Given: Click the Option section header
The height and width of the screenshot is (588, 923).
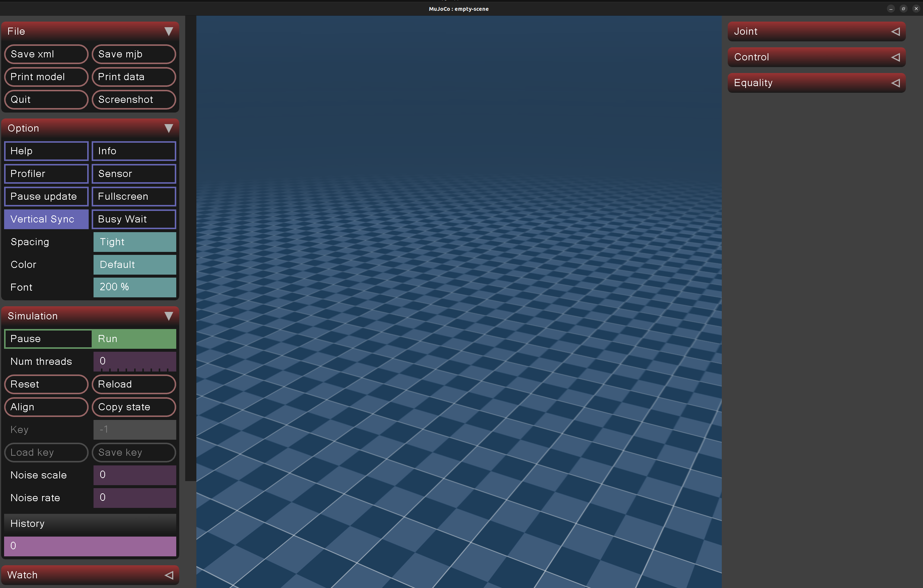Looking at the screenshot, I should click(x=90, y=128).
